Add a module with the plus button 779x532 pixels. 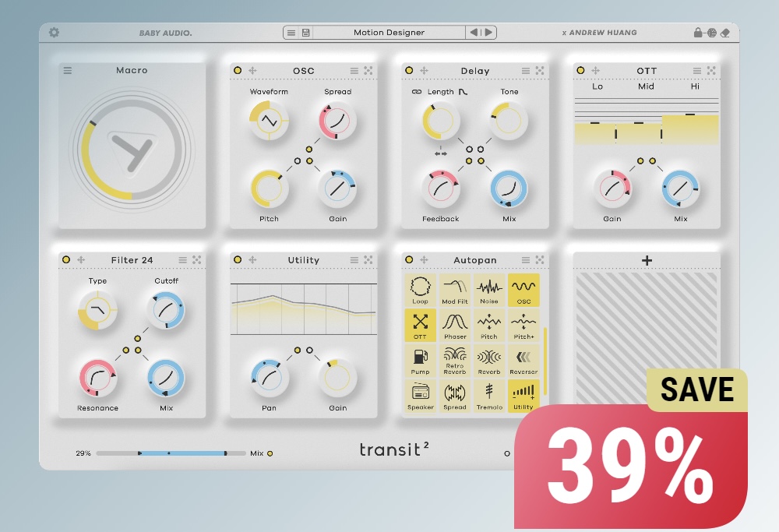[x=647, y=260]
